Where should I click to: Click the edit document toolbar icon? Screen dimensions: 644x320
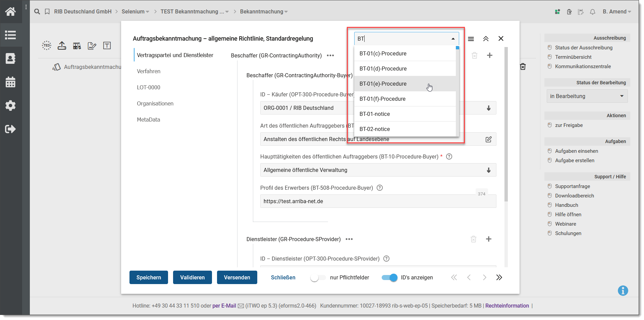click(x=92, y=46)
